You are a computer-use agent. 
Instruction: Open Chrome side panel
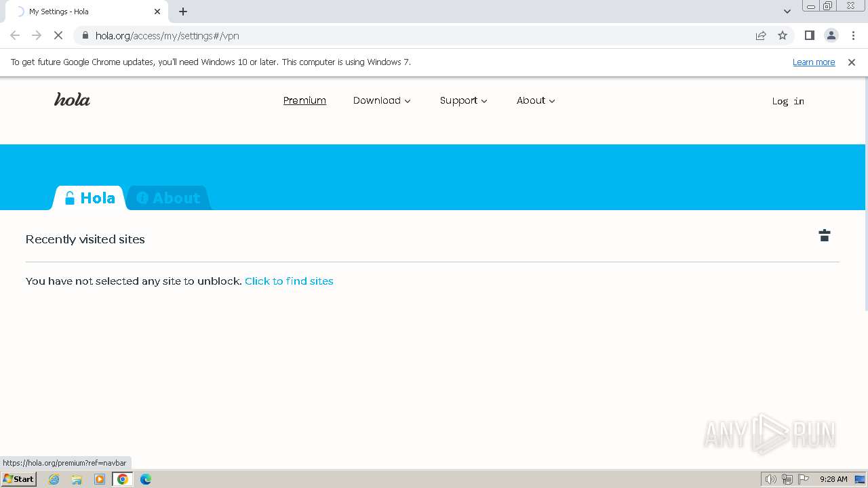[x=809, y=35]
